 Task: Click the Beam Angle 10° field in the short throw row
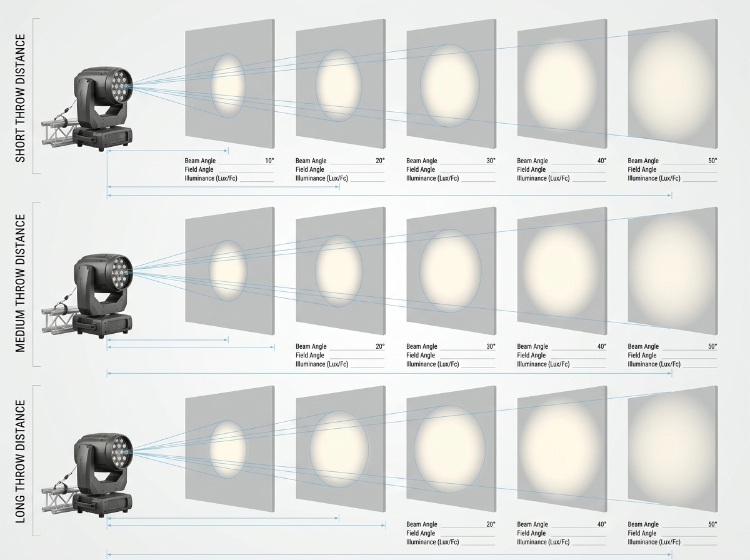[229, 161]
